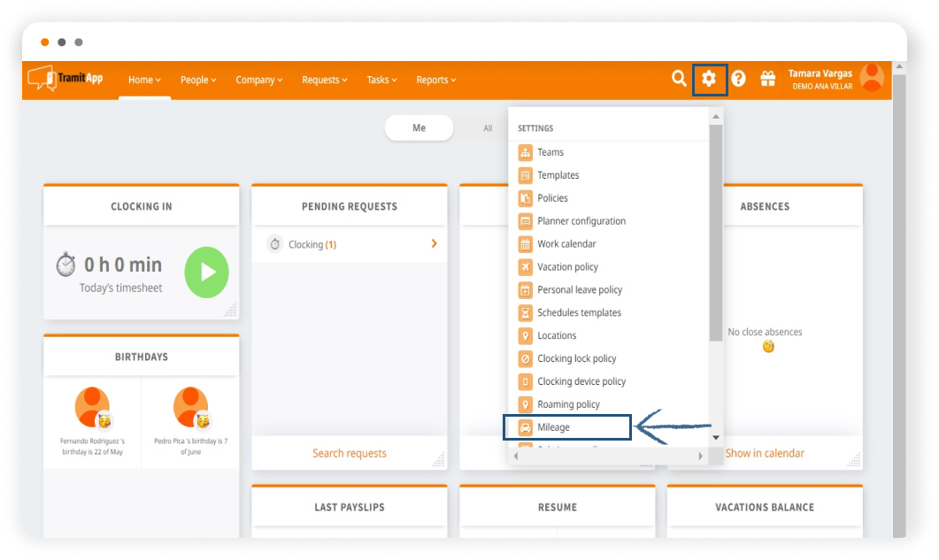Expand the People menu dropdown
The width and height of the screenshot is (939, 560).
(x=198, y=80)
